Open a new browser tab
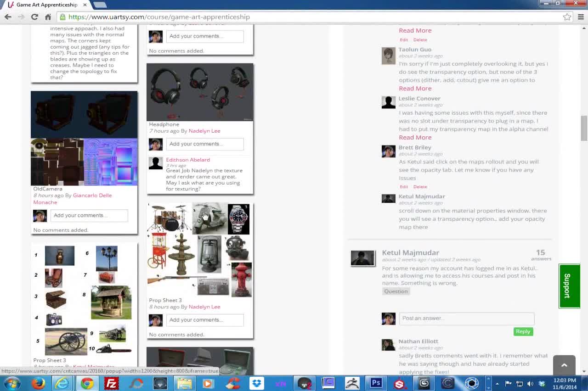The width and height of the screenshot is (588, 391). (x=100, y=5)
